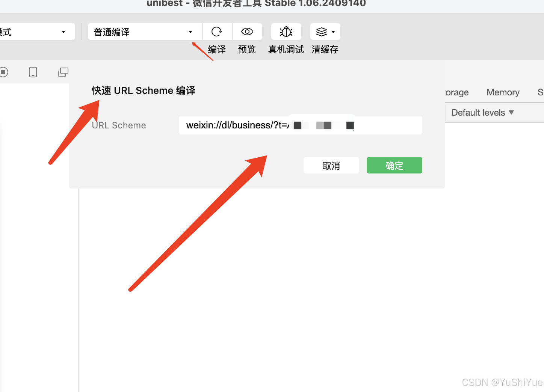
Task: Click the 清缓存 label
Action: [325, 49]
